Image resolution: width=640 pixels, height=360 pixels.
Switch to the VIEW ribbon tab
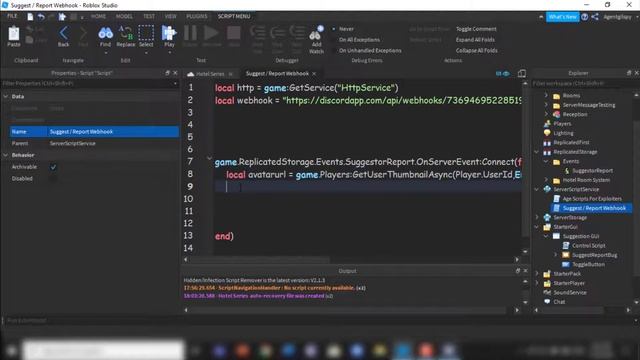pos(171,16)
